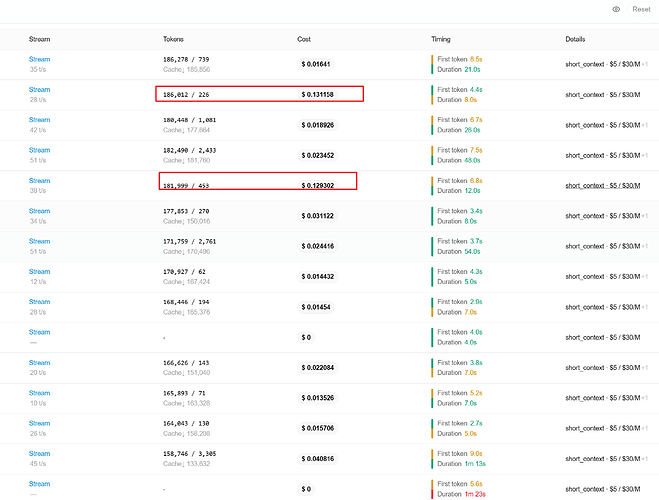The height and width of the screenshot is (500, 659).
Task: Open the Stream link in the $0.031122 row
Action: pyautogui.click(x=40, y=211)
